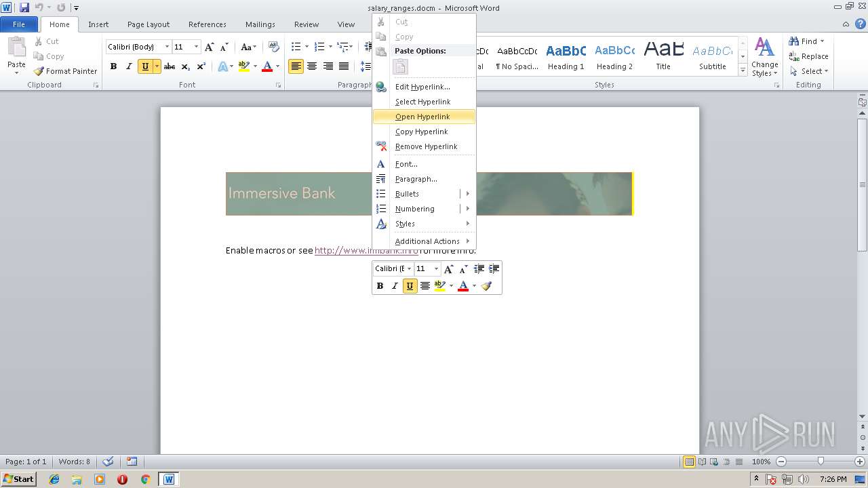Open Change Case dropdown
The height and width of the screenshot is (488, 868).
[248, 47]
